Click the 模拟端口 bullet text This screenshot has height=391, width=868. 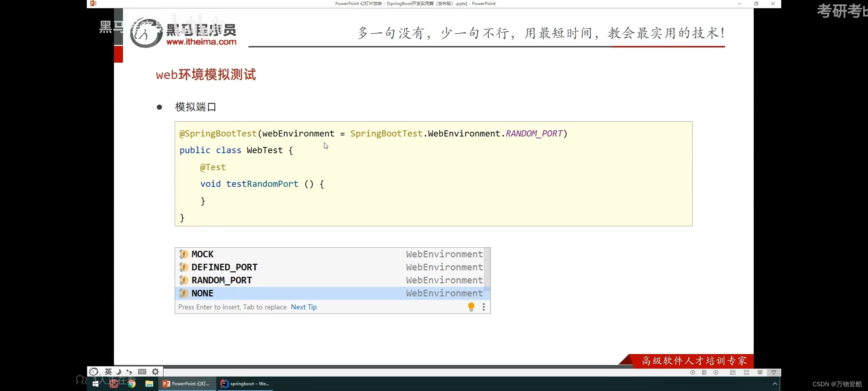pos(196,107)
